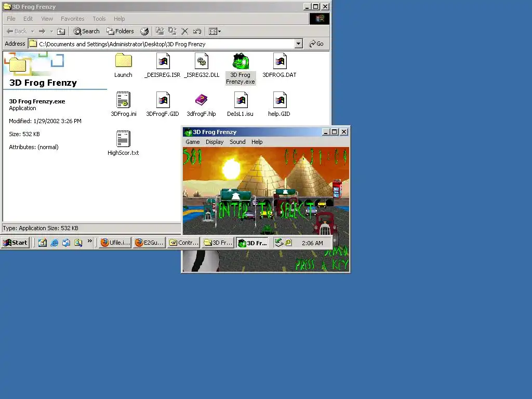Image resolution: width=532 pixels, height=399 pixels.
Task: Open the Favorites menu in Explorer
Action: click(72, 19)
